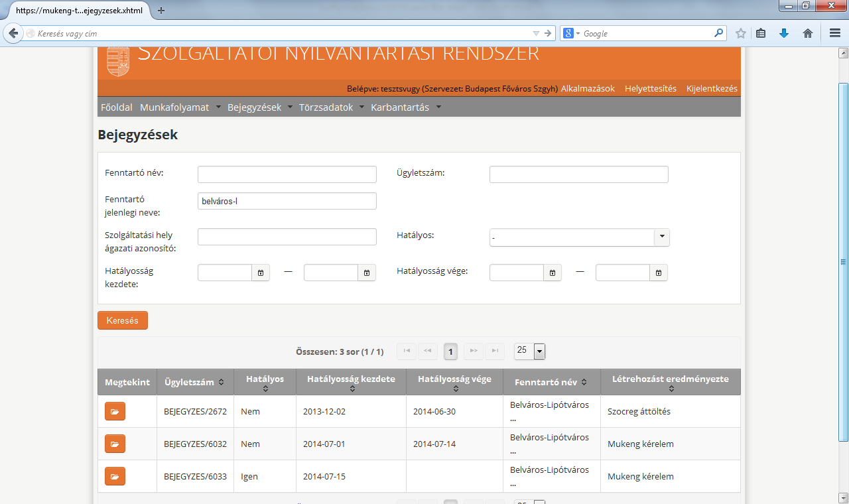Click the Fenntartó jelenlegi neve field
The height and width of the screenshot is (504, 849).
click(287, 201)
